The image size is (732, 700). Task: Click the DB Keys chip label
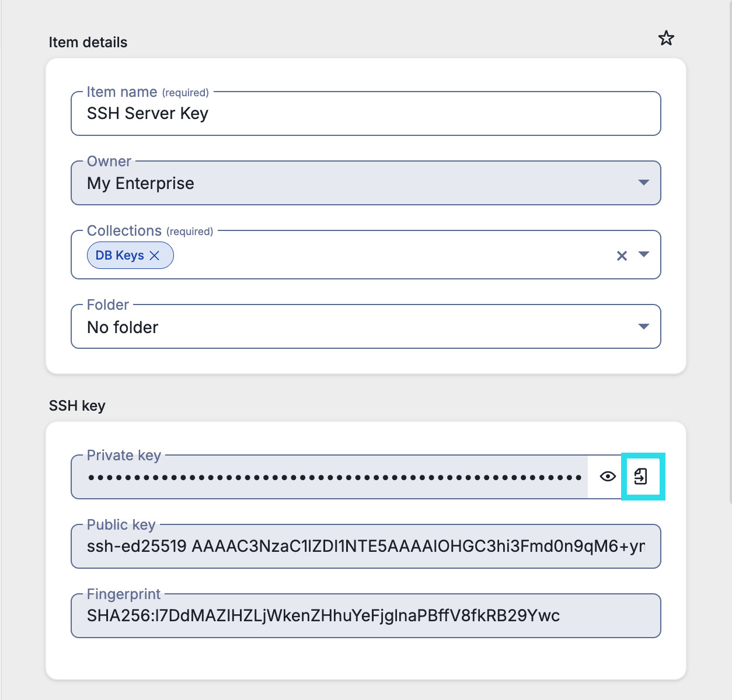pyautogui.click(x=120, y=256)
